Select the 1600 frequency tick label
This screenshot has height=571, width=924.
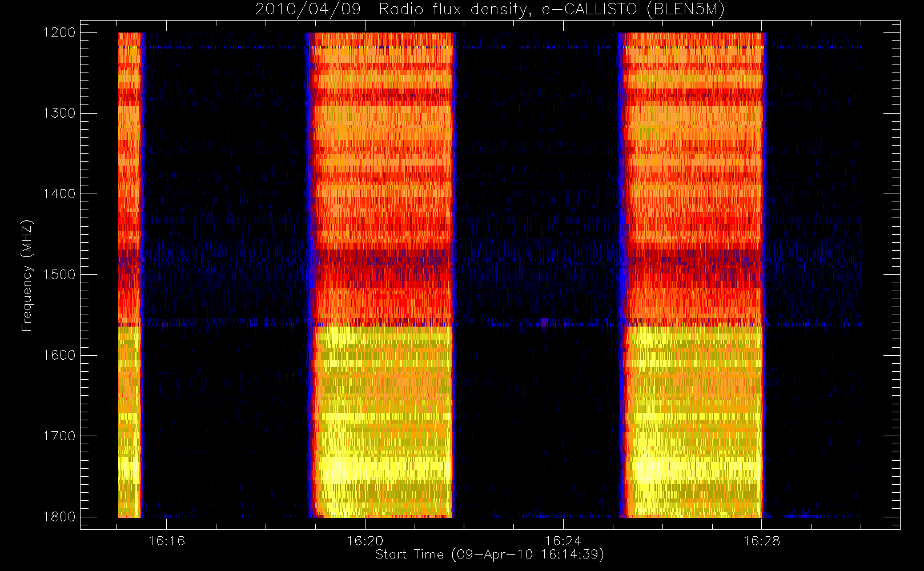click(59, 355)
